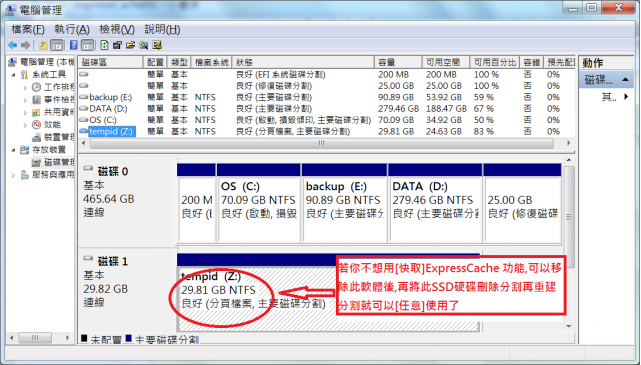Click the volume list scroll left arrow

[x=84, y=143]
